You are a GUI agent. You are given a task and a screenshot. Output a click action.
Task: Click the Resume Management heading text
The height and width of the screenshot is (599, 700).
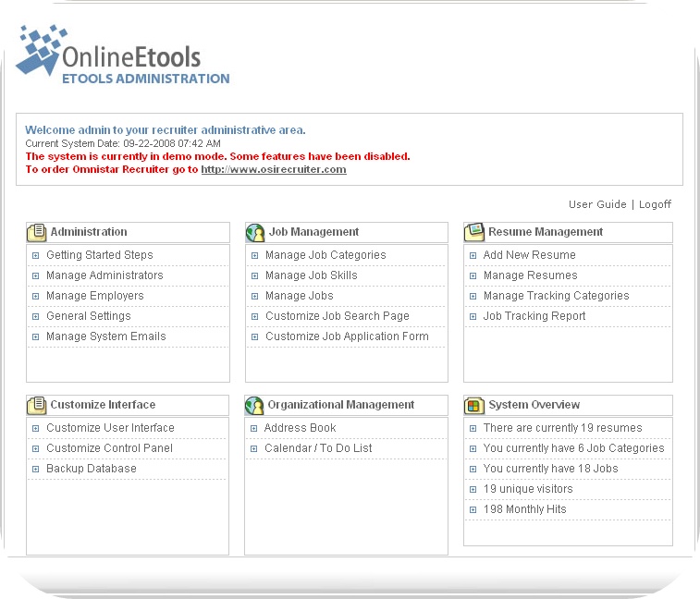546,232
